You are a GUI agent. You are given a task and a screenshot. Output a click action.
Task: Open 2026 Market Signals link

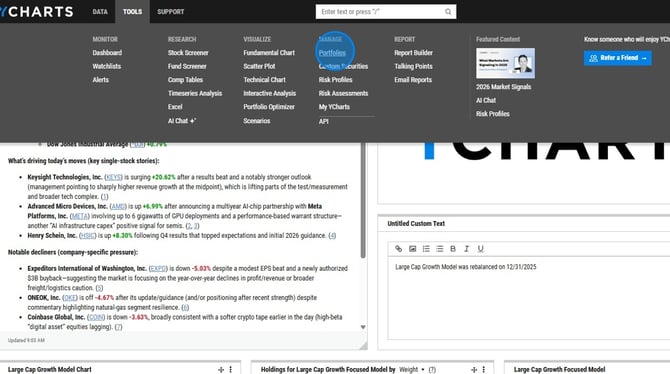(x=504, y=87)
